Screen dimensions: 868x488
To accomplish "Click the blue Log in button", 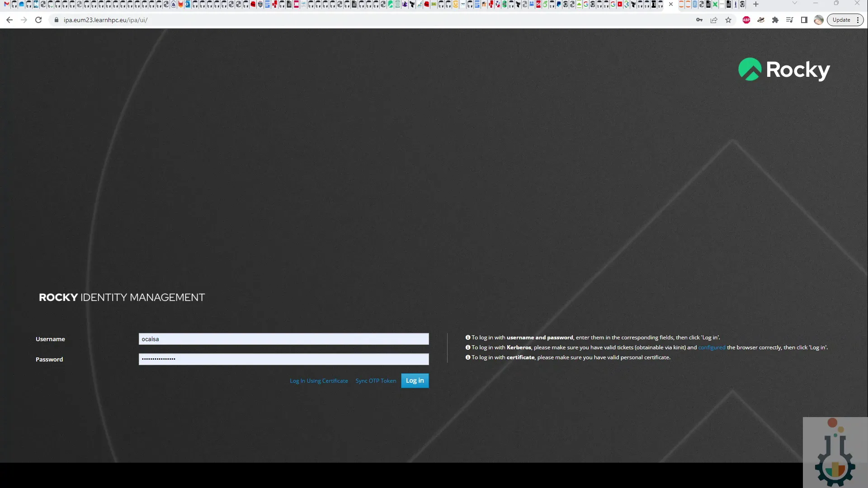I will (415, 380).
